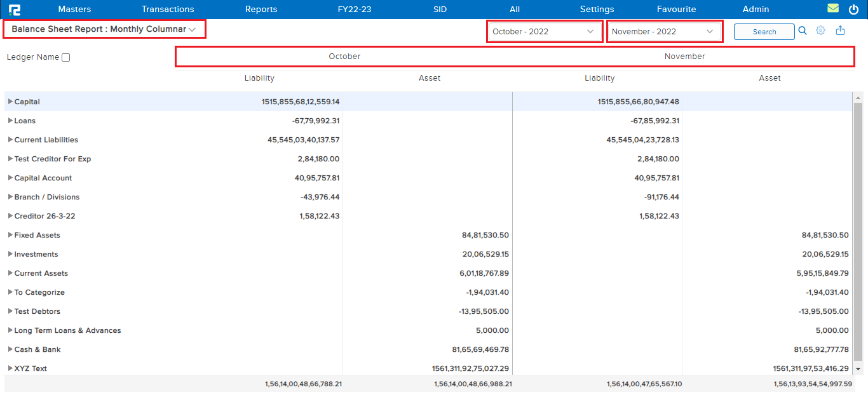Click the magnifier search icon
868x397 pixels.
[803, 30]
